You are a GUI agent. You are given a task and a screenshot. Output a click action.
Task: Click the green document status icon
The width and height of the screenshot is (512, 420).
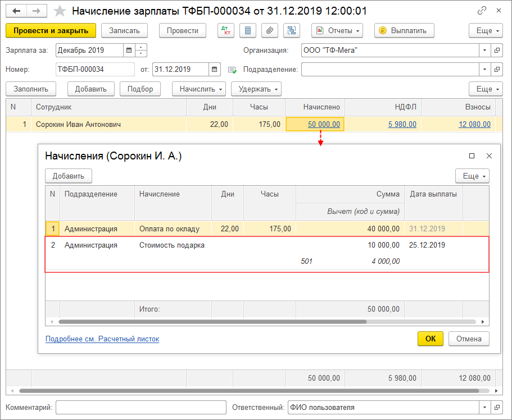[232, 70]
